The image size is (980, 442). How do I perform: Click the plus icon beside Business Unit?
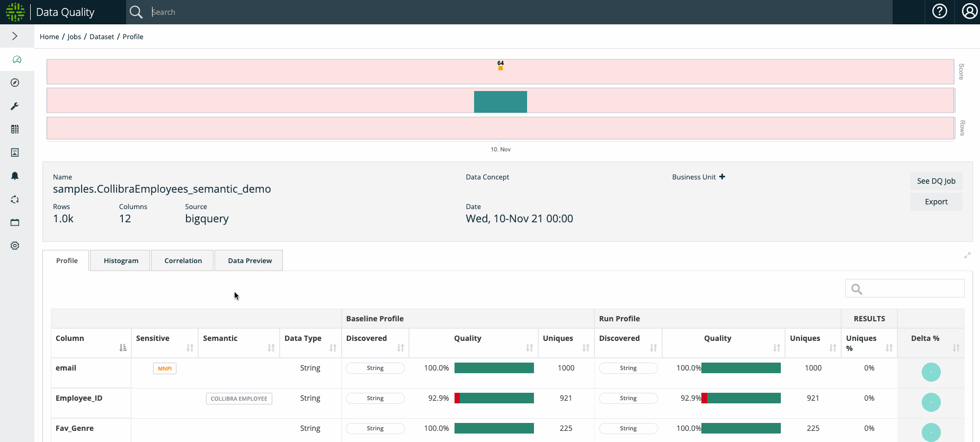722,177
